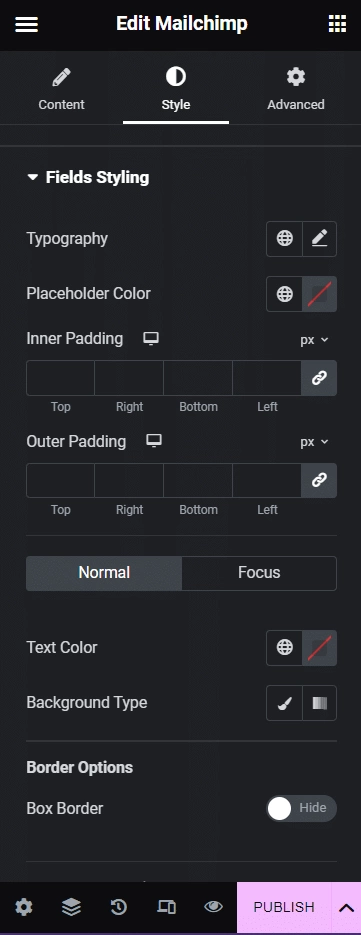361x935 pixels.
Task: Open the hamburger menu icon
Action: pyautogui.click(x=26, y=24)
